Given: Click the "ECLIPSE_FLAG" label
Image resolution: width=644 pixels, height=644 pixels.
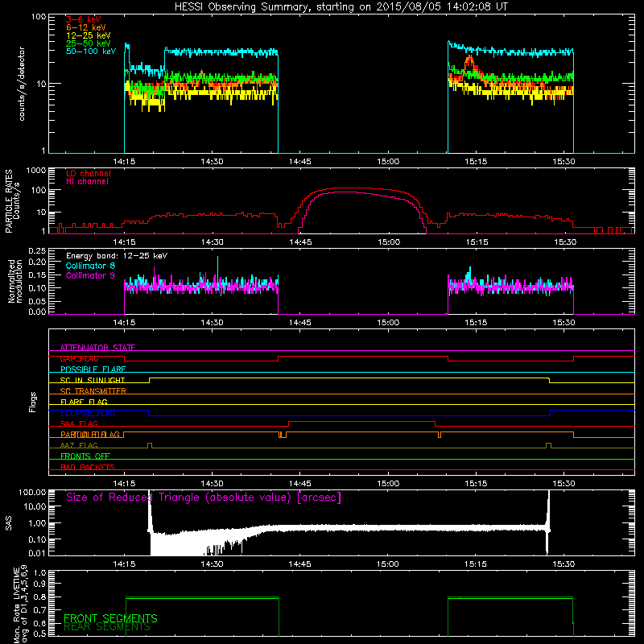Looking at the screenshot, I should [x=88, y=413].
